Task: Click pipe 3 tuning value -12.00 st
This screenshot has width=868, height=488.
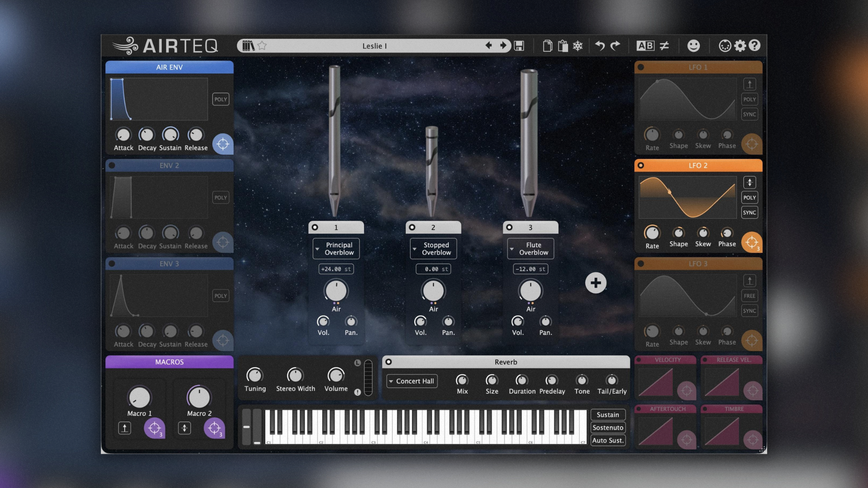Action: click(x=530, y=269)
